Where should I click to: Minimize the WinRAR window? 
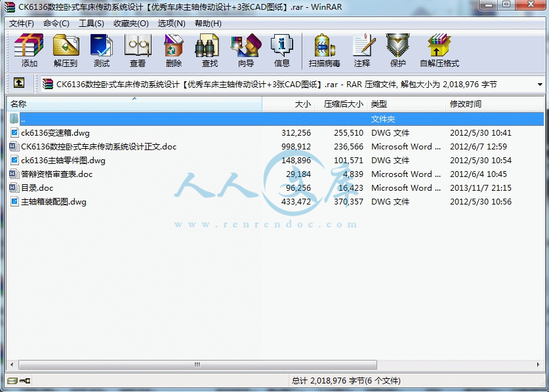pyautogui.click(x=489, y=5)
